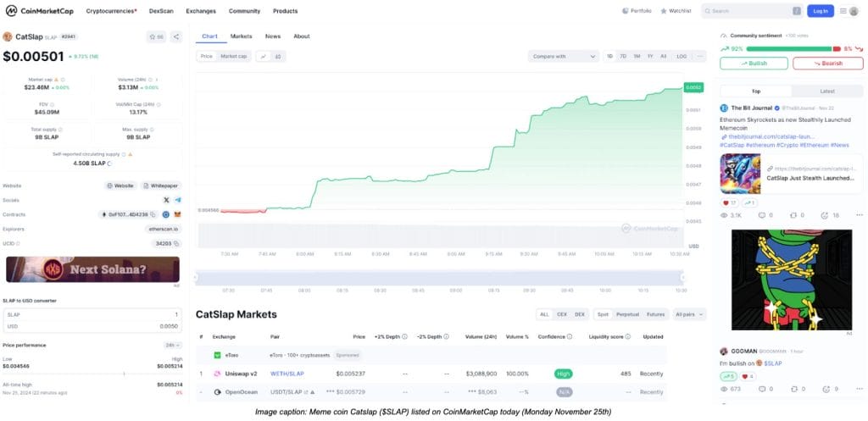Filter markets by DEX
This screenshot has height=421, width=868.
click(x=580, y=314)
